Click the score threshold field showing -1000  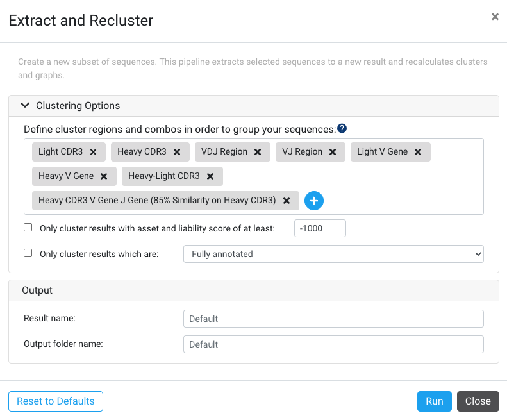click(x=320, y=228)
